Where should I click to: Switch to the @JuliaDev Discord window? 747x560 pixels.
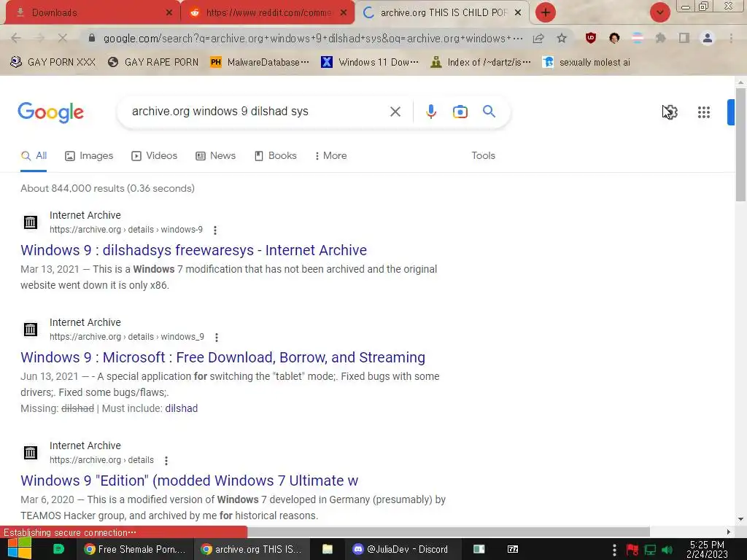click(x=402, y=550)
